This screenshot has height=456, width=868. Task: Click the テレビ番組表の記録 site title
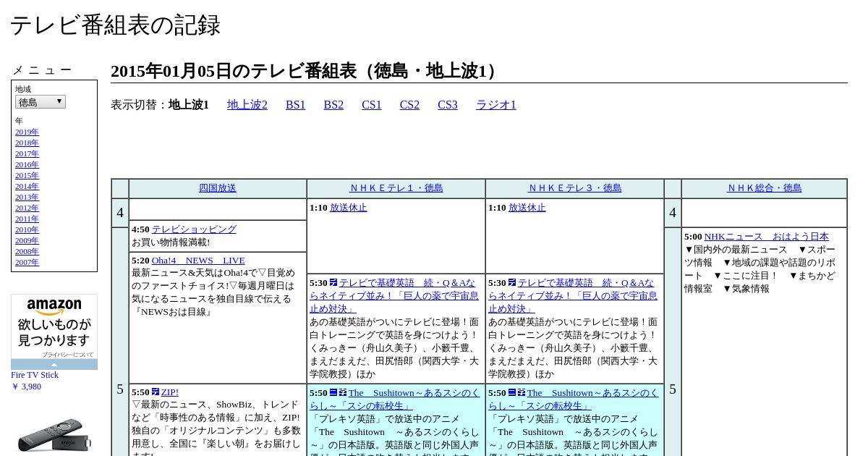tap(115, 25)
